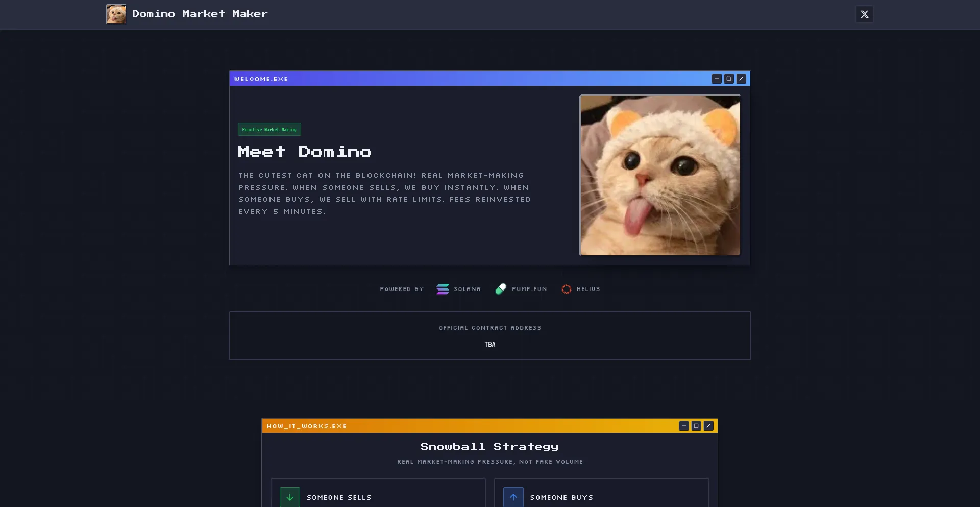Click the green down-arrow icon beside SOMEONE SELLS
The width and height of the screenshot is (980, 507).
pyautogui.click(x=289, y=497)
